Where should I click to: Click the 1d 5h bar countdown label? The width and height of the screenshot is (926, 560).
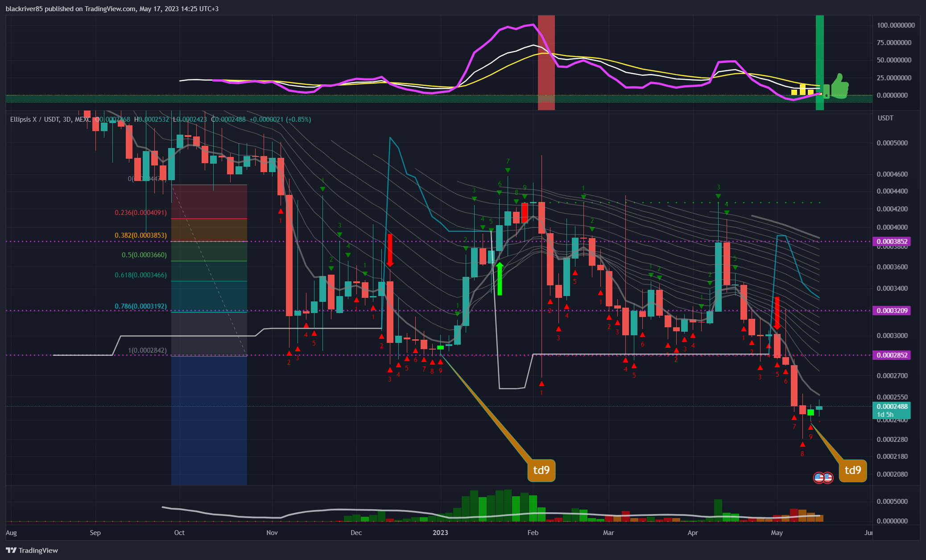885,415
